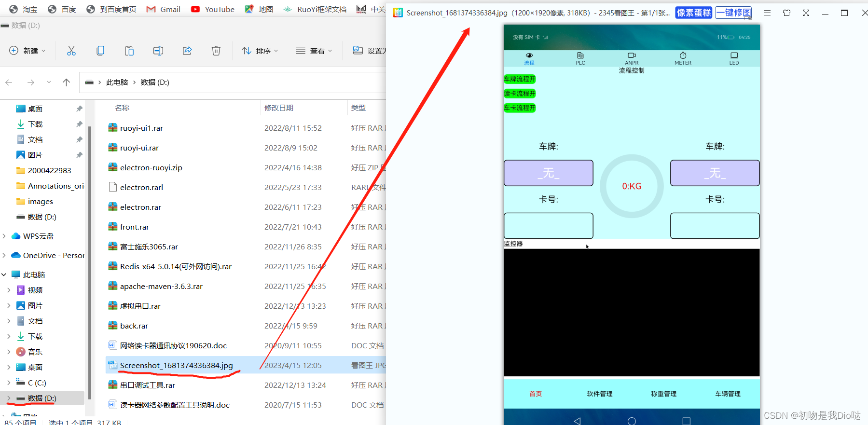868x425 pixels.
Task: Open 软件管理 bottom tab in app
Action: [600, 394]
